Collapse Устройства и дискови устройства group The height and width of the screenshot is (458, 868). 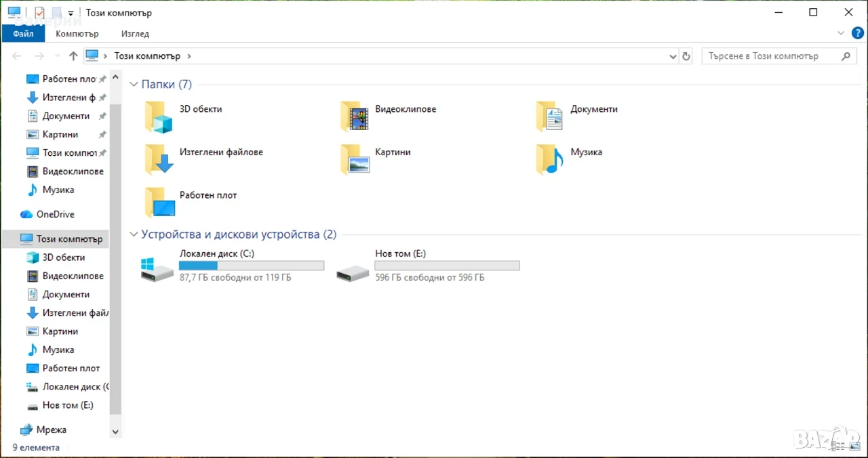pyautogui.click(x=134, y=235)
